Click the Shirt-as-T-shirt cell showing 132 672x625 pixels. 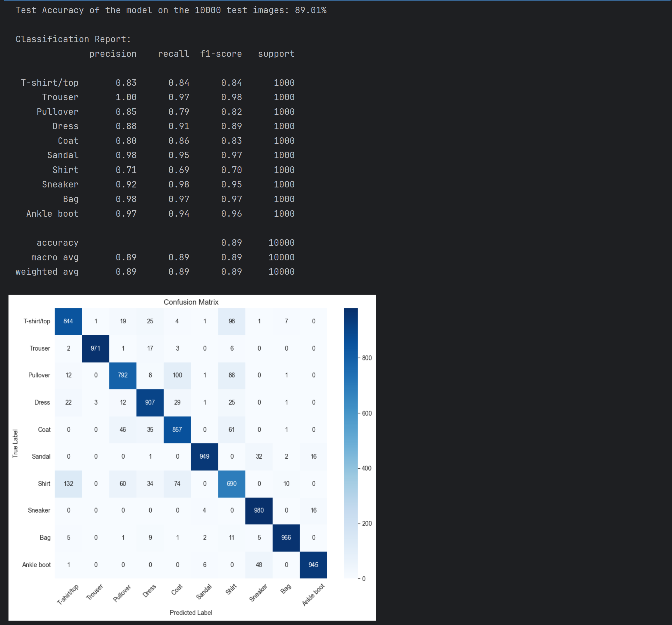pyautogui.click(x=68, y=483)
